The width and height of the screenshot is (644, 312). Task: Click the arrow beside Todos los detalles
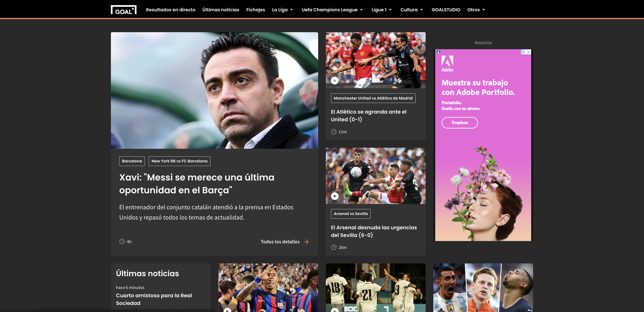[x=306, y=242]
